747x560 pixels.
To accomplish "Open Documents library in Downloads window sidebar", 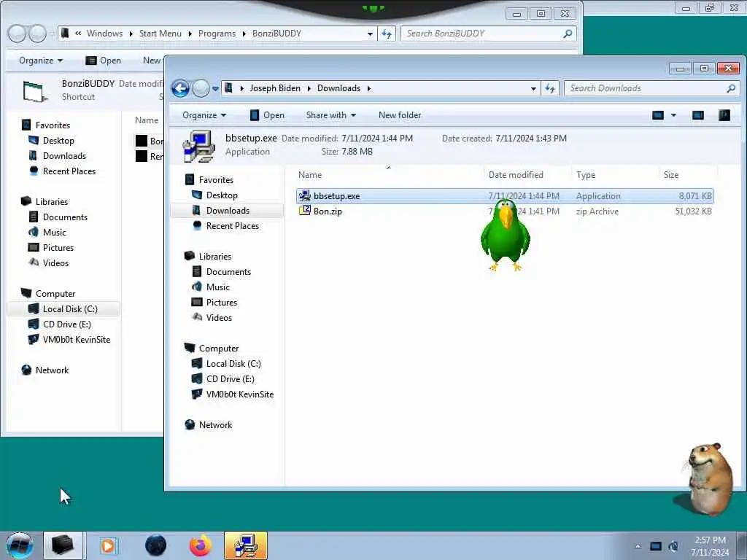I will (228, 271).
